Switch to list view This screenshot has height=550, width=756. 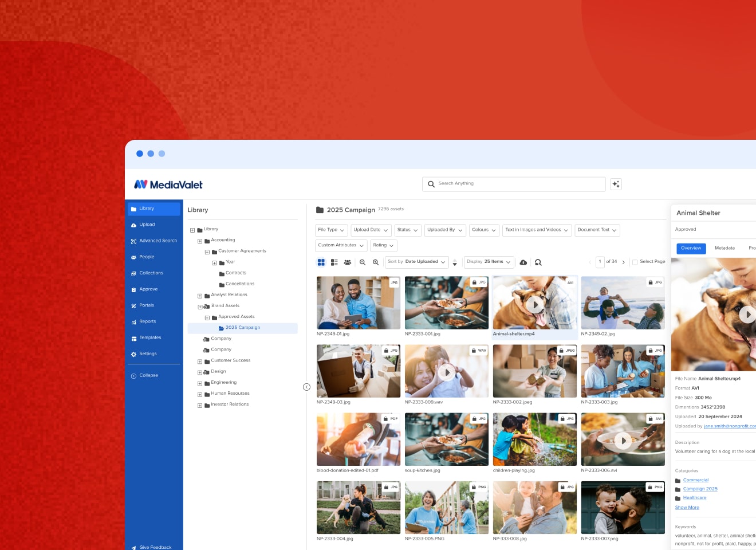[334, 262]
